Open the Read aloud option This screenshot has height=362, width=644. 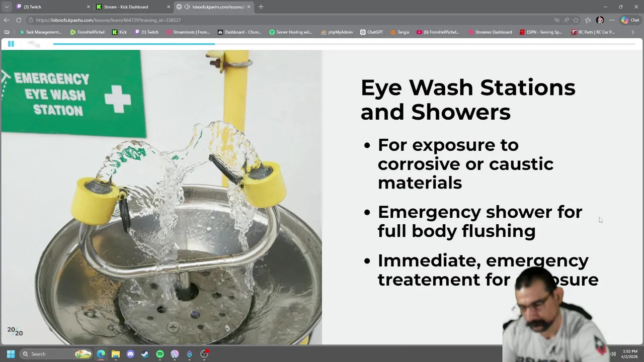[x=567, y=20]
